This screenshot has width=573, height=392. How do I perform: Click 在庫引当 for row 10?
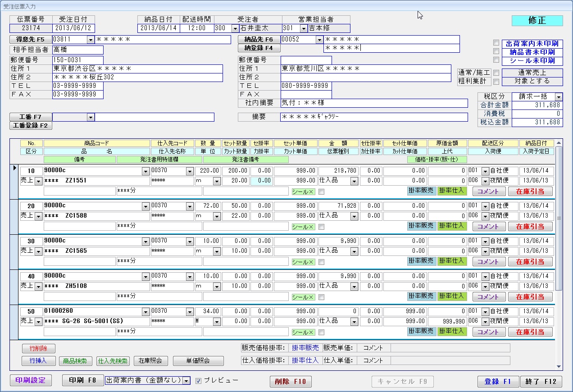(x=530, y=191)
